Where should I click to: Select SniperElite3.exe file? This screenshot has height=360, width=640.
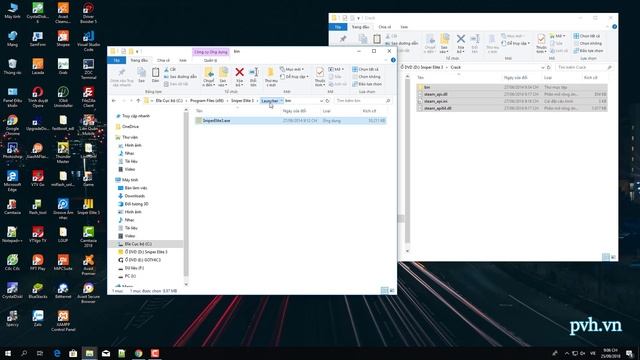point(290,121)
